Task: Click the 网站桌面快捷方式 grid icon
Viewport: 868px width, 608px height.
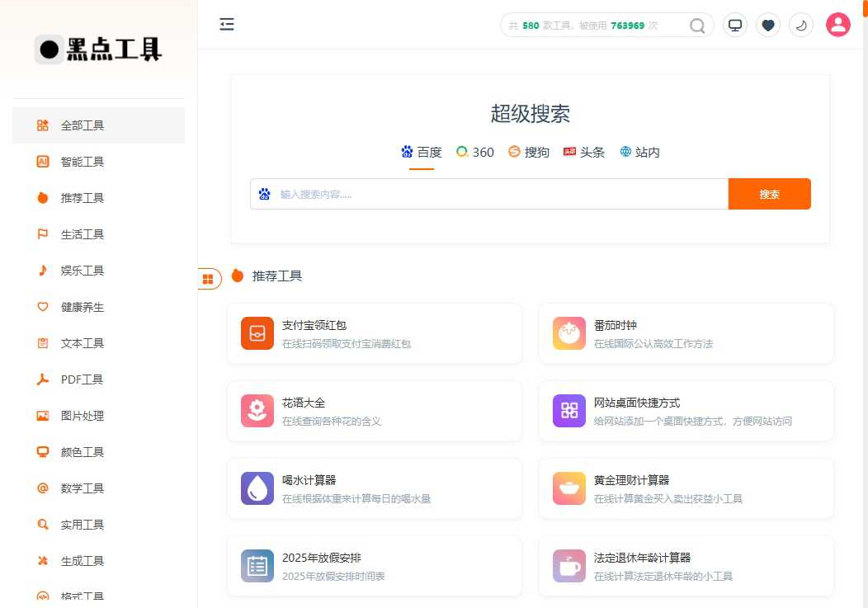Action: pyautogui.click(x=568, y=410)
